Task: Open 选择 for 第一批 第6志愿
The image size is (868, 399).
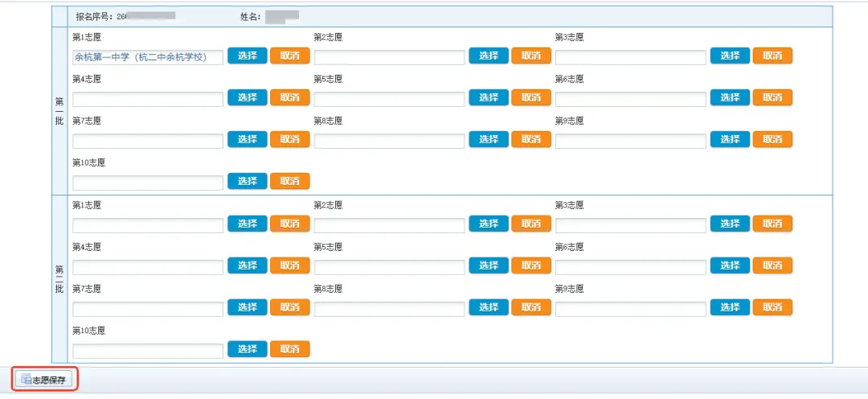Action: pyautogui.click(x=730, y=97)
